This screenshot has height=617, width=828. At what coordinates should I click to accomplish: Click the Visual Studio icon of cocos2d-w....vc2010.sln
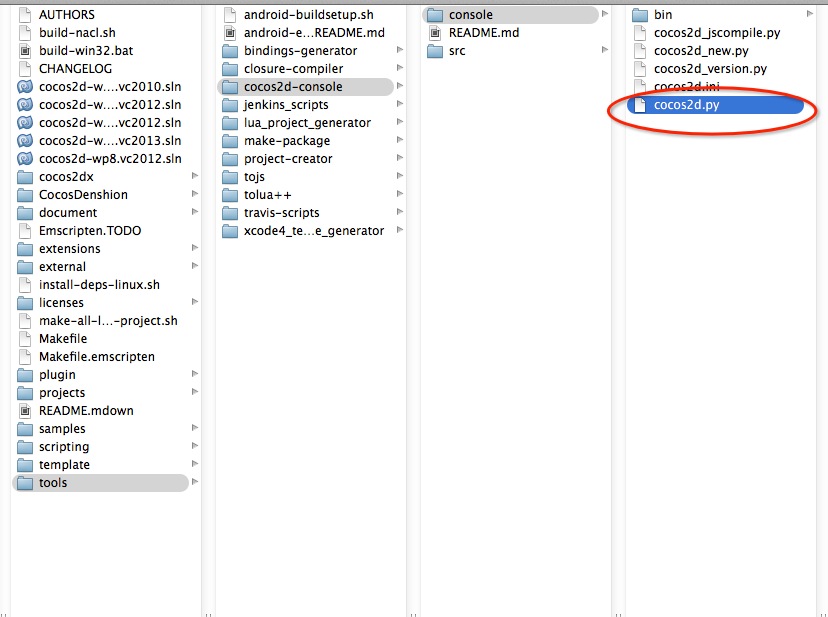pos(25,87)
